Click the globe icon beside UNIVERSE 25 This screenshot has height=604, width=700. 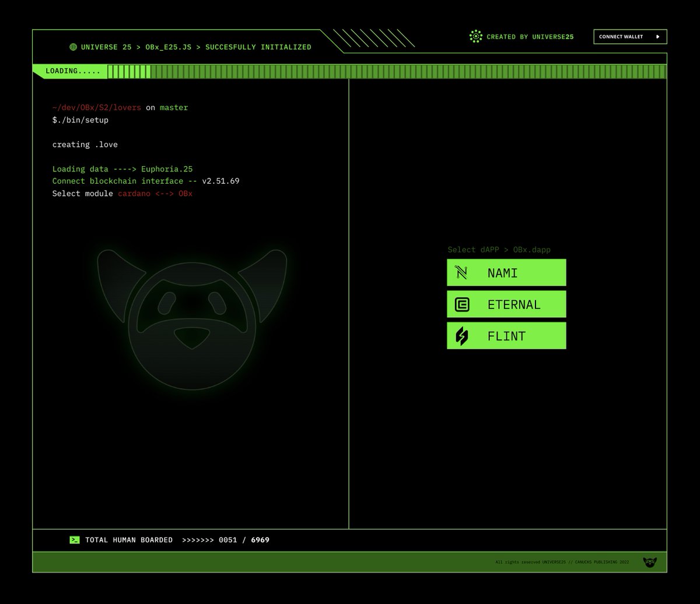tap(73, 47)
